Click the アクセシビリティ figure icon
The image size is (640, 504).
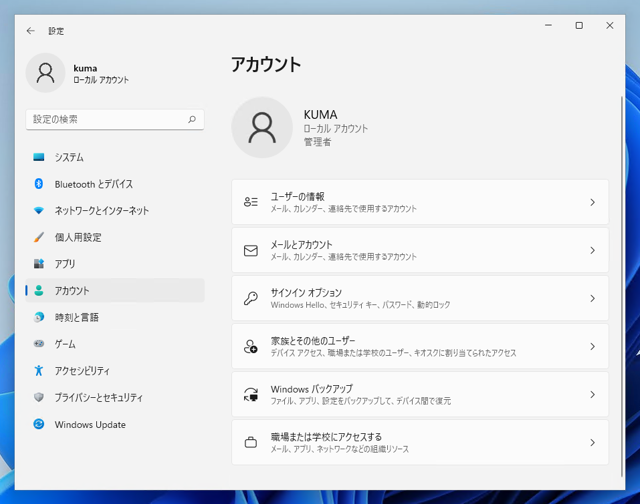[x=39, y=371]
